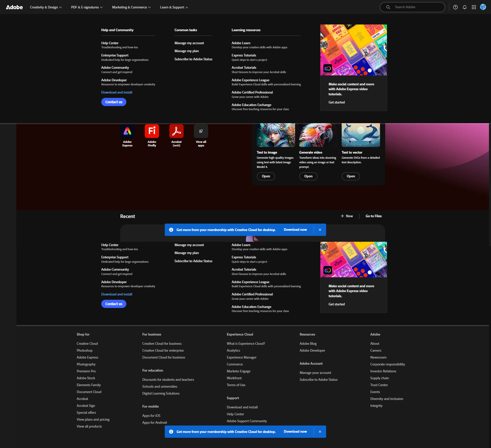
Task: Open Schools and universities link
Action: [x=160, y=387]
